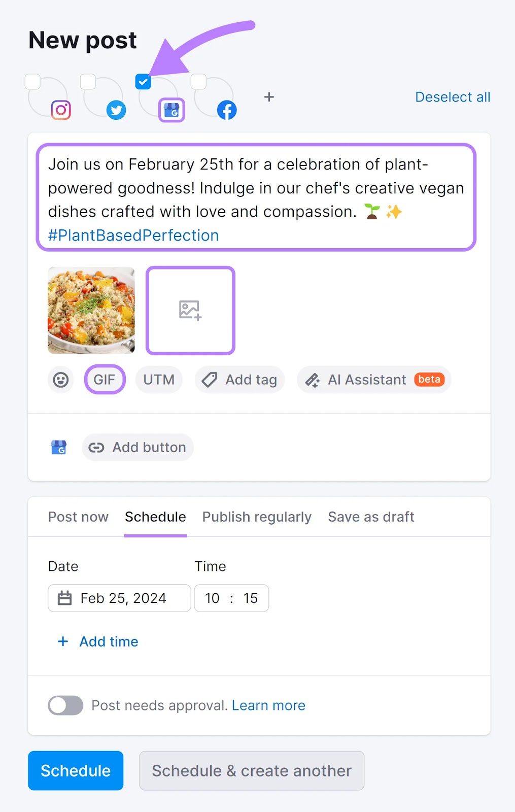Check the Instagram checkbox
The width and height of the screenshot is (515, 812).
point(32,81)
